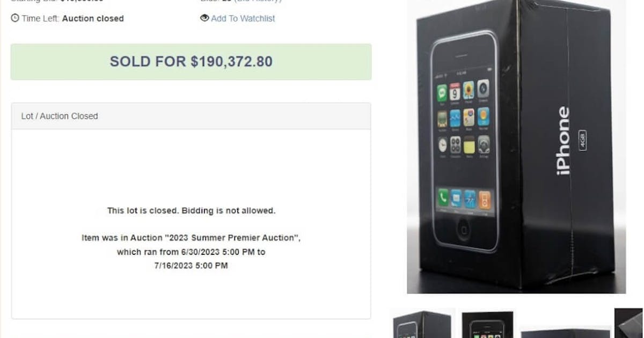The width and height of the screenshot is (644, 338).
Task: Click the iPhone lettering on the box side
Action: pos(563,141)
